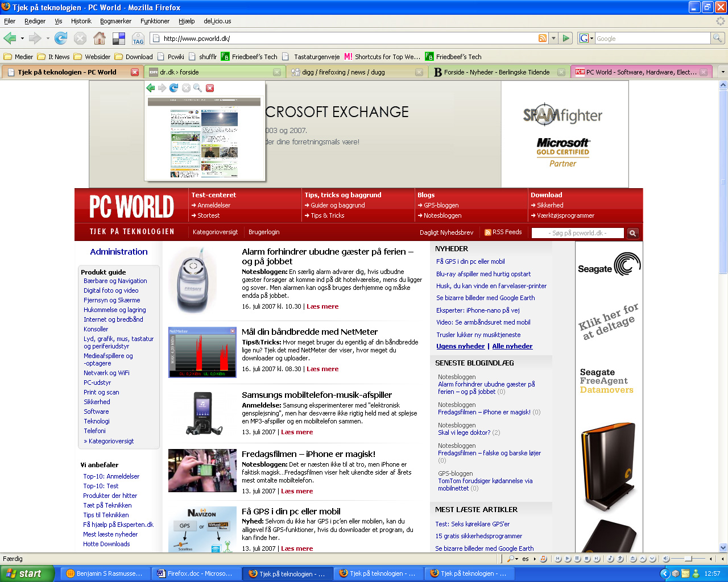Click the pcworld.dk site search field
728x582 pixels.
click(x=577, y=233)
